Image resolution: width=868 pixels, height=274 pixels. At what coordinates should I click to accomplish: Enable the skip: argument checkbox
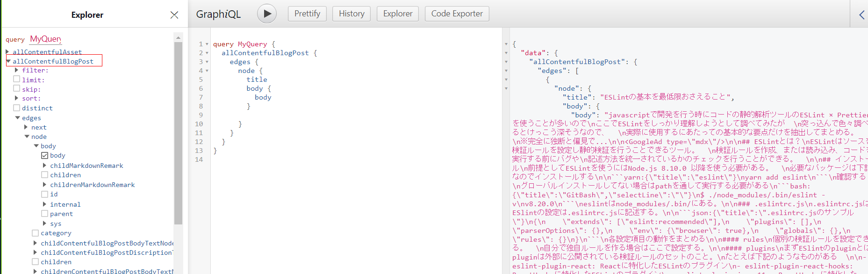pyautogui.click(x=17, y=88)
